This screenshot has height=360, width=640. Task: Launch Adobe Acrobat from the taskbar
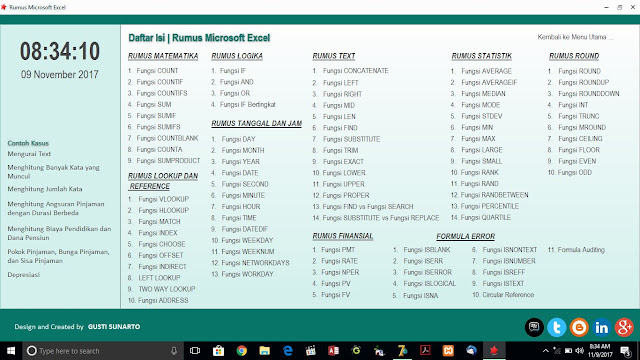pyautogui.click(x=425, y=351)
